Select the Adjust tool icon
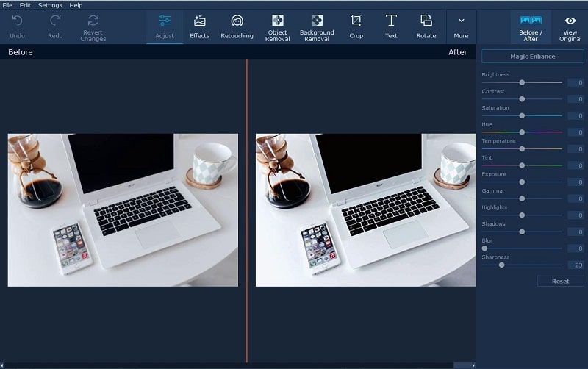 tap(165, 21)
